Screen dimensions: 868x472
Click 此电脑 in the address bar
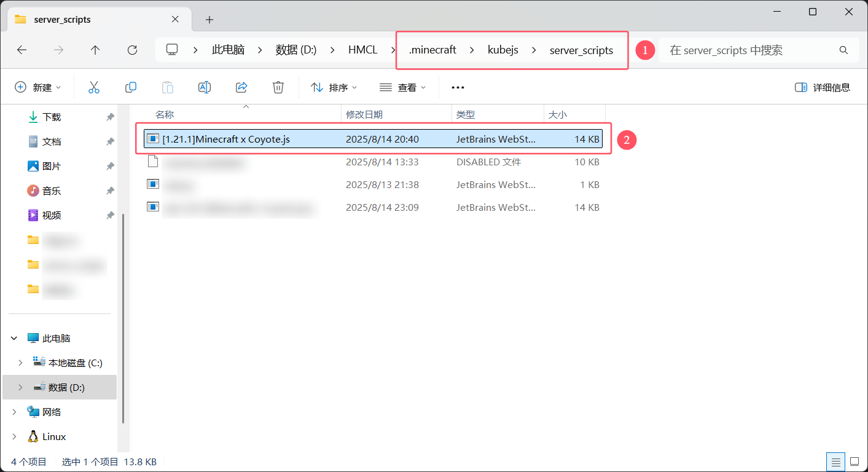tap(229, 50)
